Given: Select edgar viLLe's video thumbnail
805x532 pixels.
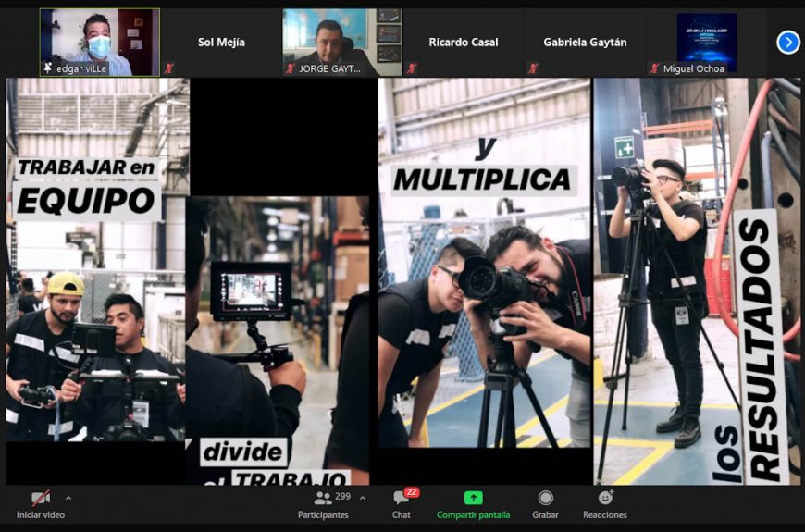Looking at the screenshot, I should tap(99, 37).
